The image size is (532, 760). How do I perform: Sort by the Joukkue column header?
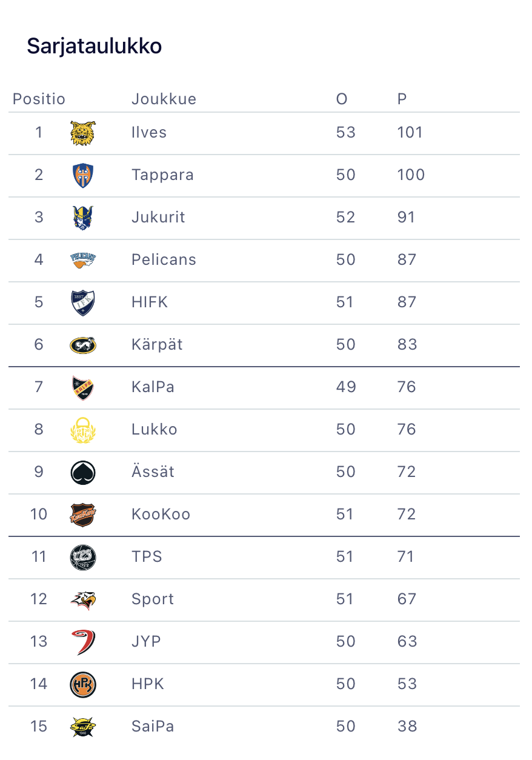click(164, 99)
